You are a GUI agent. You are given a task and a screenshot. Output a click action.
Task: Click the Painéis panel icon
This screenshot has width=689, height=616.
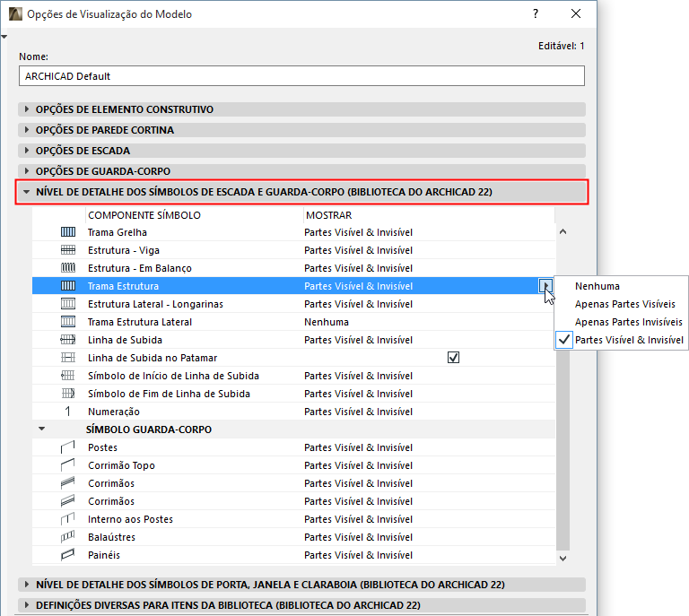67,555
